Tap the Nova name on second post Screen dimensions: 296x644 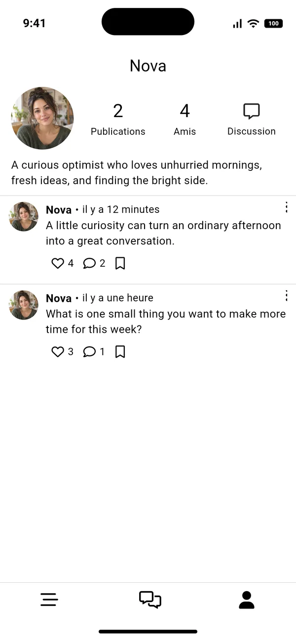click(59, 298)
